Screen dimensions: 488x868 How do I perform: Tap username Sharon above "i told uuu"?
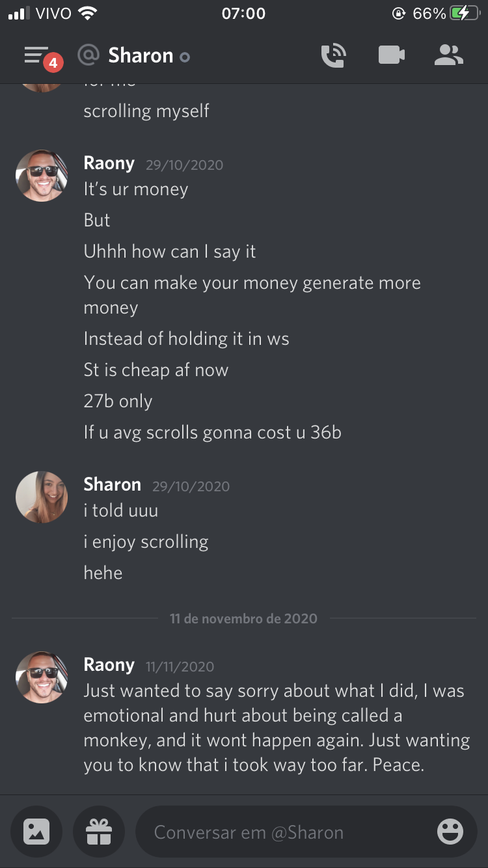coord(113,484)
